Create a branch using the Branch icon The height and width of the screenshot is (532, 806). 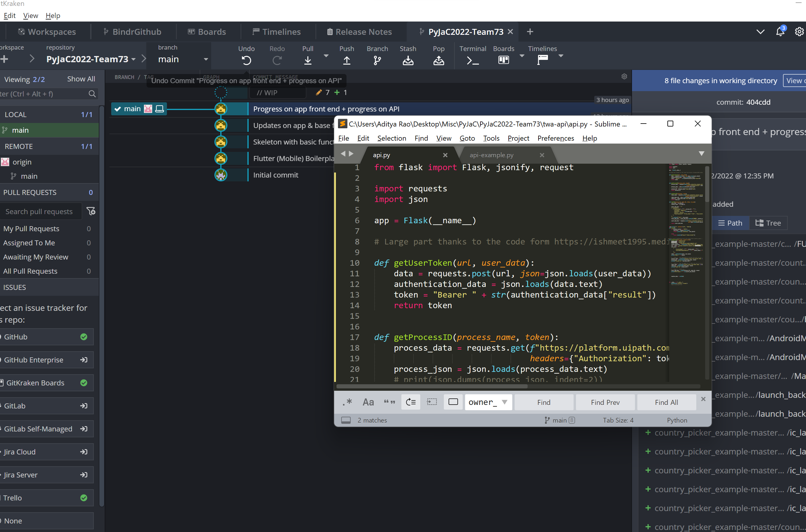[x=377, y=60]
